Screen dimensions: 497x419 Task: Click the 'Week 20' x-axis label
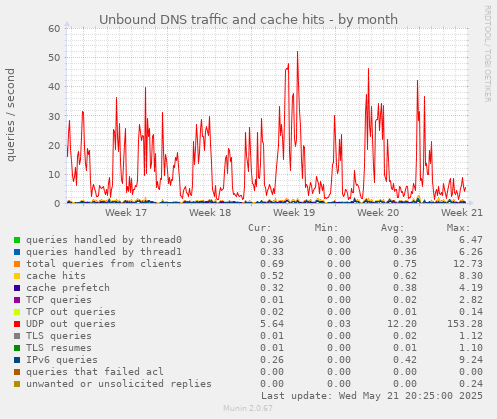[378, 212]
